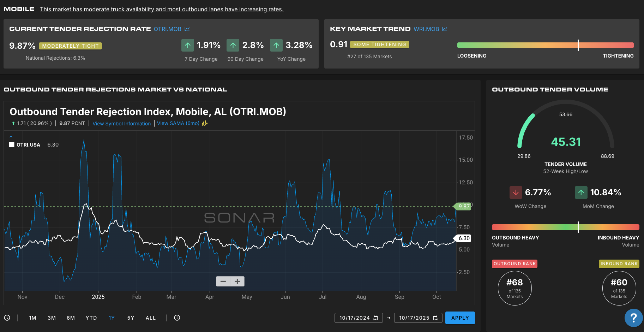The height and width of the screenshot is (332, 644).
Task: Select the YTD time range
Action: [x=91, y=318]
